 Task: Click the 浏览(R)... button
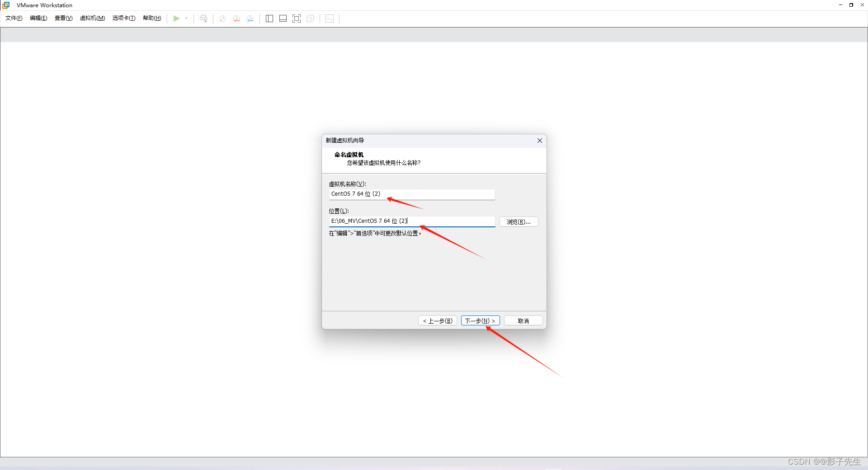coord(519,222)
